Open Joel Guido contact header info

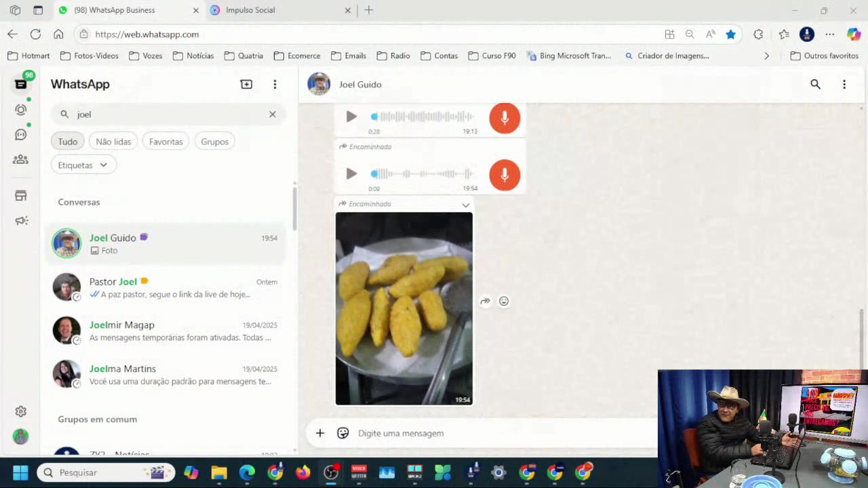coord(360,85)
